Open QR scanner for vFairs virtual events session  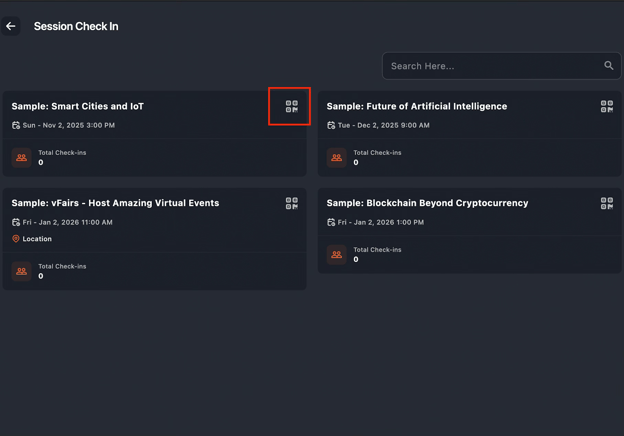(291, 203)
